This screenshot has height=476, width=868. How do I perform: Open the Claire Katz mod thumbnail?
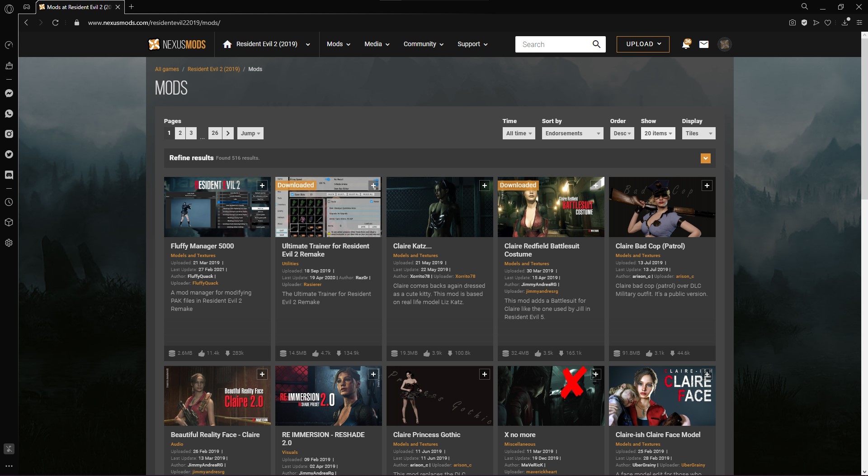coord(439,207)
